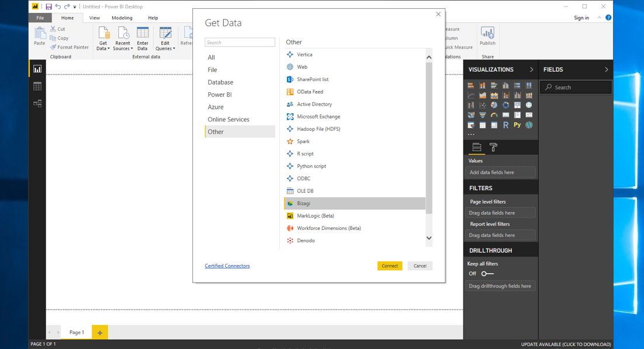Open the Fields well tab icon
The height and width of the screenshot is (349, 644).
click(x=477, y=147)
